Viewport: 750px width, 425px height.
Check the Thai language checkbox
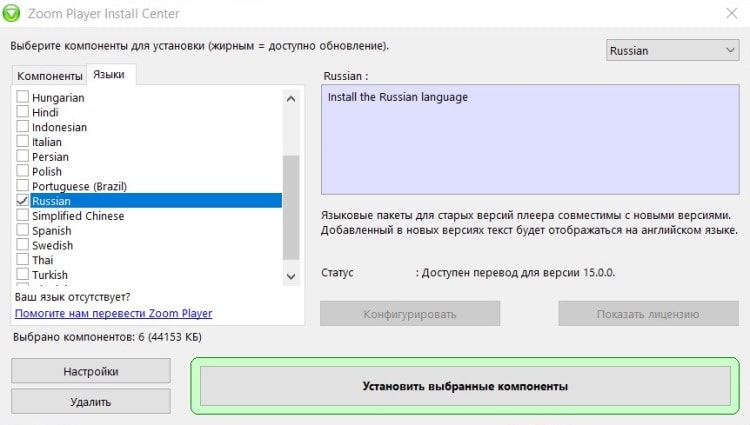[x=22, y=260]
